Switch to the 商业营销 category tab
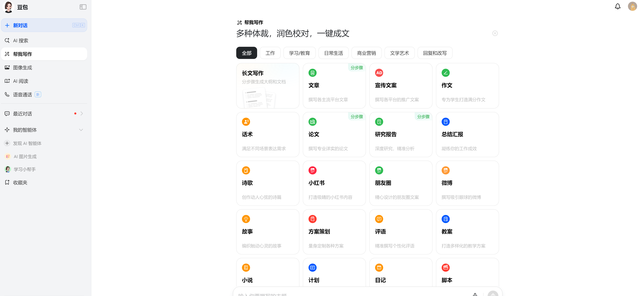Screen dimensions: 644x296 pos(366,53)
